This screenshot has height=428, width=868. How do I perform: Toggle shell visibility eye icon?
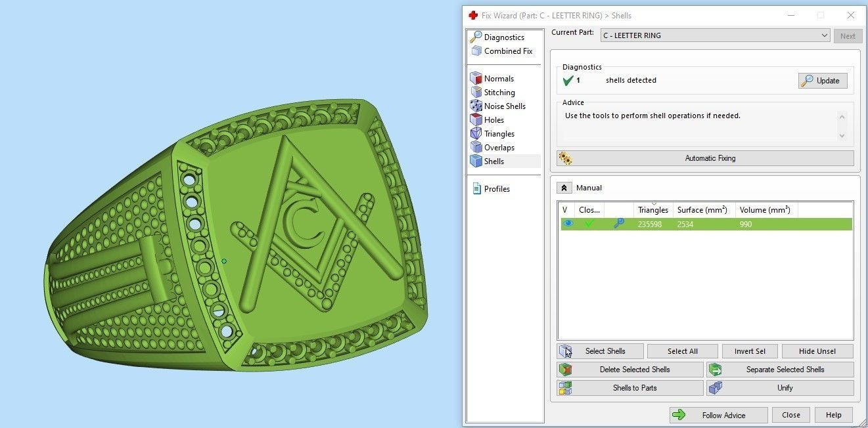[568, 224]
